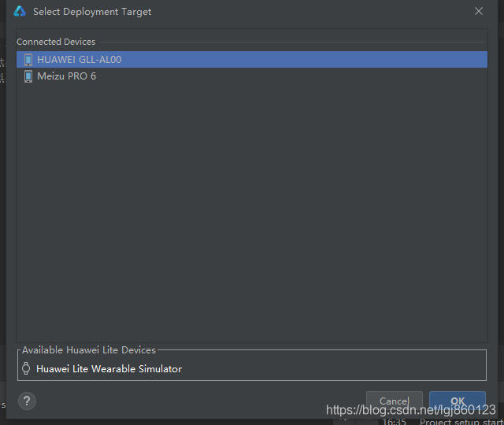Open help with the question mark button
Viewport: 504px width, 425px height.
(27, 401)
